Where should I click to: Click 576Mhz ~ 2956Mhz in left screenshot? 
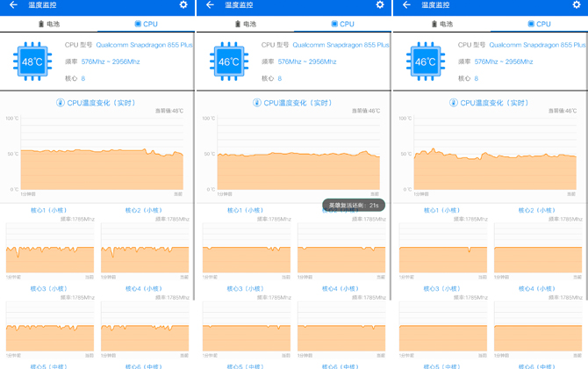point(111,61)
